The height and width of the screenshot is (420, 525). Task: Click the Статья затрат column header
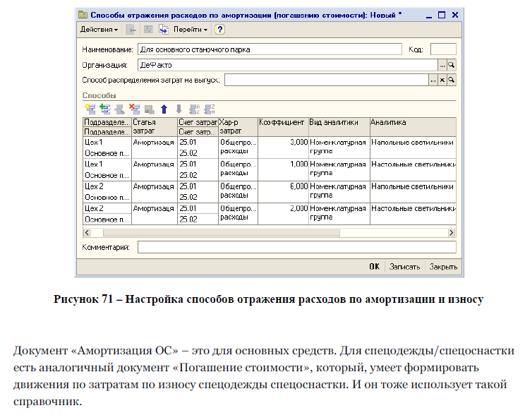pos(155,126)
